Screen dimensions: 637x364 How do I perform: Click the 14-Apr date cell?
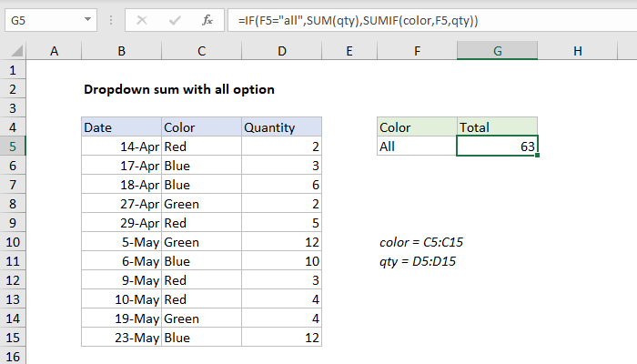coord(121,147)
